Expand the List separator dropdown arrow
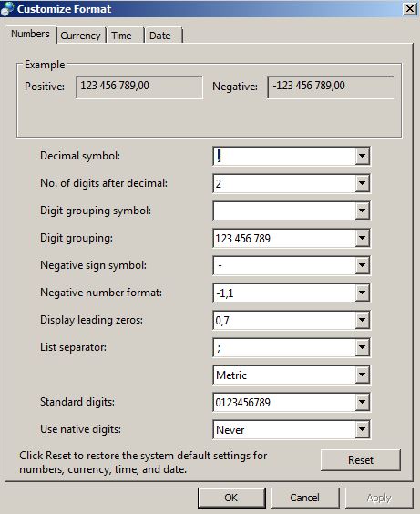This screenshot has height=514, width=420. (x=362, y=347)
